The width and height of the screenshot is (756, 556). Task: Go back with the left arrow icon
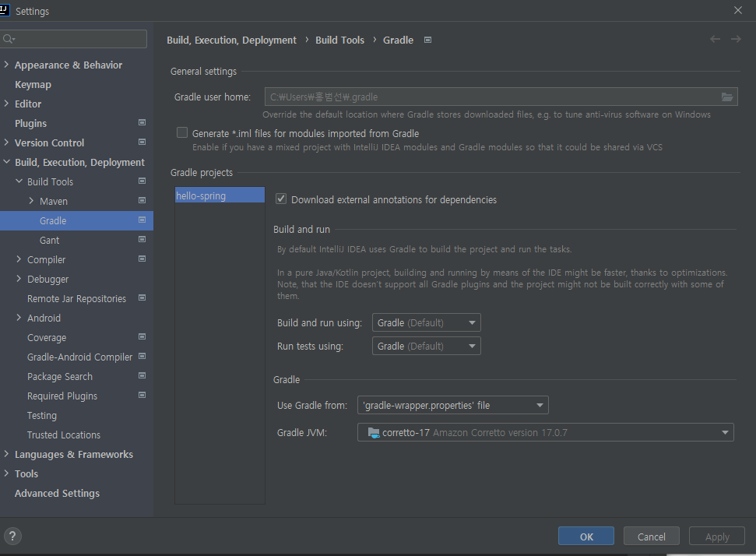[x=715, y=39]
